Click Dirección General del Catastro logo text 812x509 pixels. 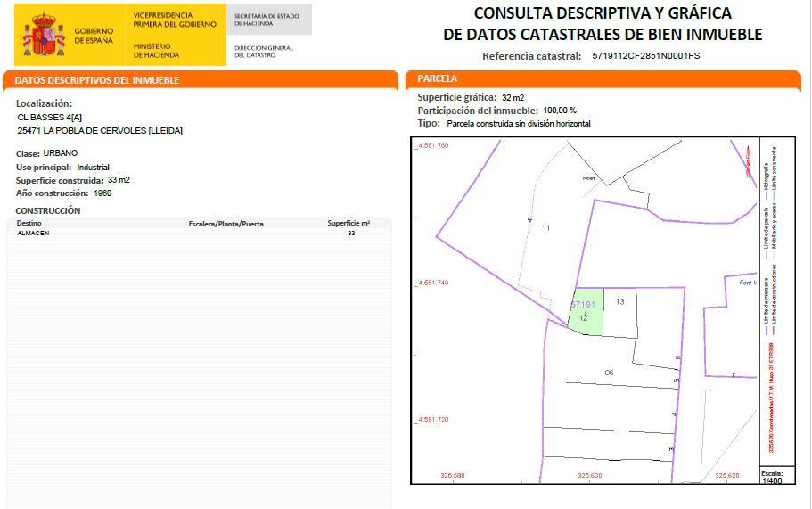[x=264, y=52]
